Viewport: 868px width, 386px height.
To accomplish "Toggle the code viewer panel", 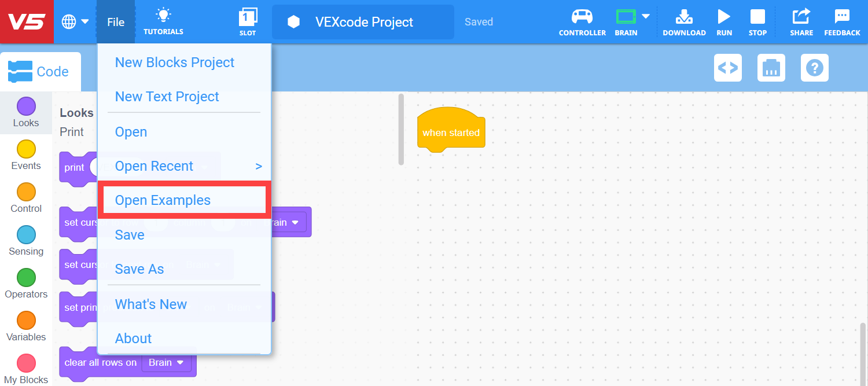I will click(x=727, y=68).
